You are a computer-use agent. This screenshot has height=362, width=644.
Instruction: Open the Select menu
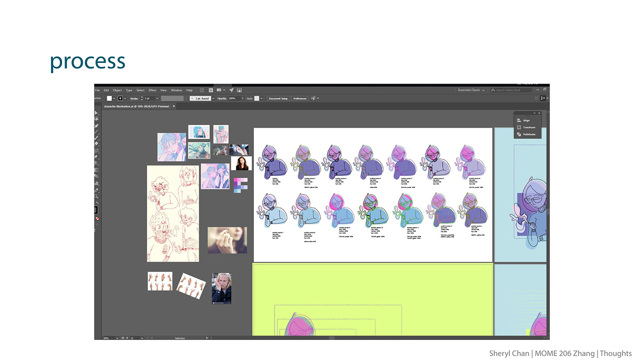pos(140,90)
